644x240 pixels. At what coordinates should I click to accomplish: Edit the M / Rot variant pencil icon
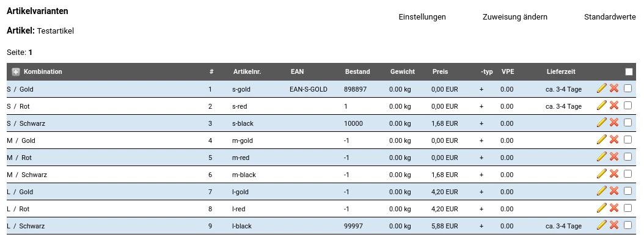pyautogui.click(x=601, y=157)
